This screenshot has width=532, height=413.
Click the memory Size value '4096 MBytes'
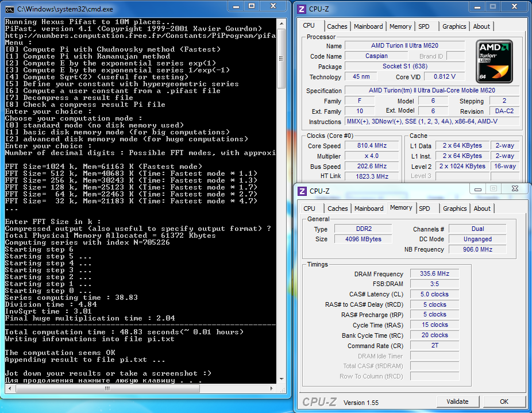(363, 240)
